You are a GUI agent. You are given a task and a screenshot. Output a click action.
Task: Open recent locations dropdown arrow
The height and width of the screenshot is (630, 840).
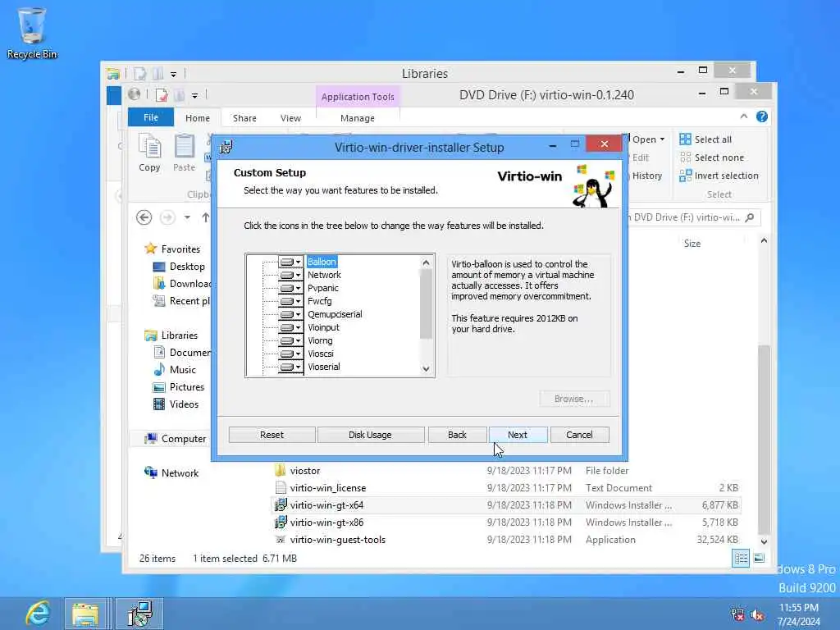187,217
